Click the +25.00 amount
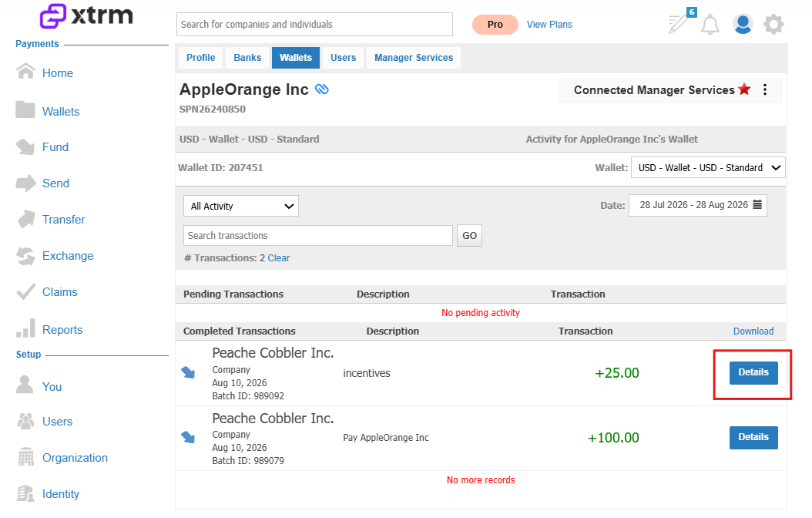The image size is (812, 518). click(617, 373)
